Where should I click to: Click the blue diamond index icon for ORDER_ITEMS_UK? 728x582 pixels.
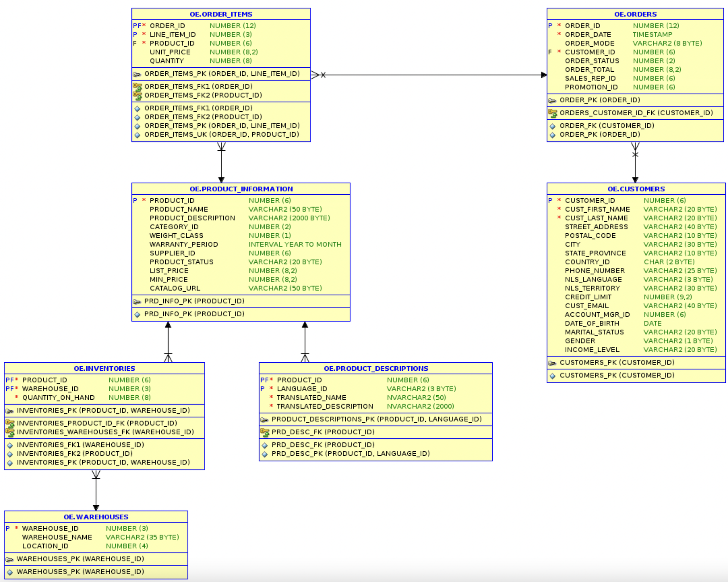[x=137, y=134]
